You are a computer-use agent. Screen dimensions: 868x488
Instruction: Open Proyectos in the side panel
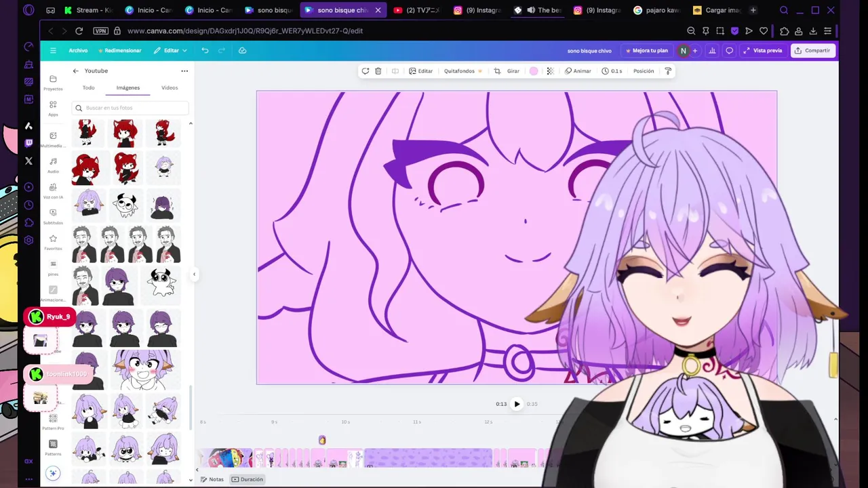pos(53,83)
